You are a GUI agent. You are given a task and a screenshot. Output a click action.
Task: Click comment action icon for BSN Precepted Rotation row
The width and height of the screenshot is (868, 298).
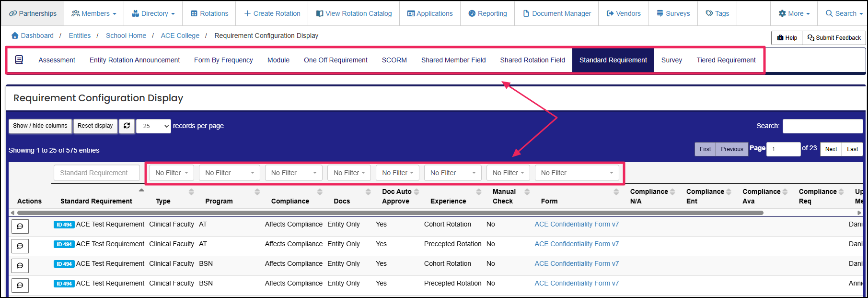[x=20, y=285]
